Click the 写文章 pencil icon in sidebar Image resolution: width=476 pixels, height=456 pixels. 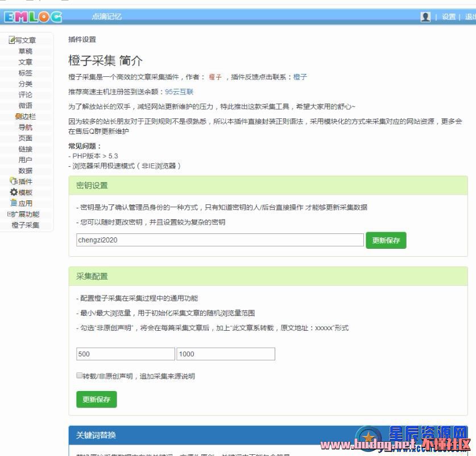tap(12, 40)
